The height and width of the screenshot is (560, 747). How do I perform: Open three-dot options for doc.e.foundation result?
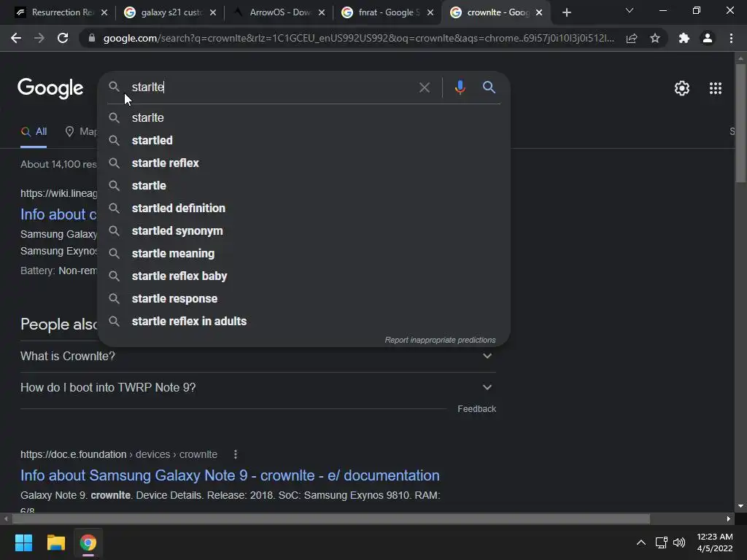pos(236,454)
